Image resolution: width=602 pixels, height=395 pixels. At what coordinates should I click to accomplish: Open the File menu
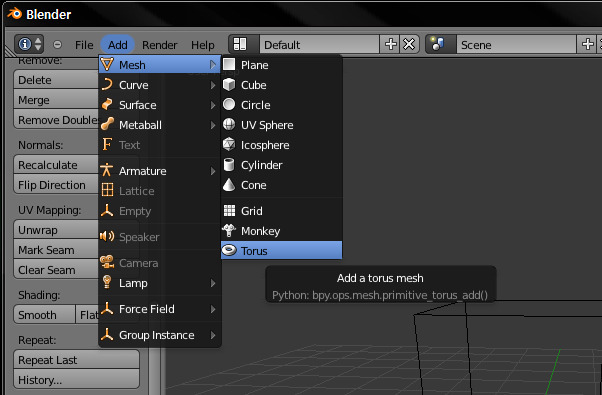84,45
